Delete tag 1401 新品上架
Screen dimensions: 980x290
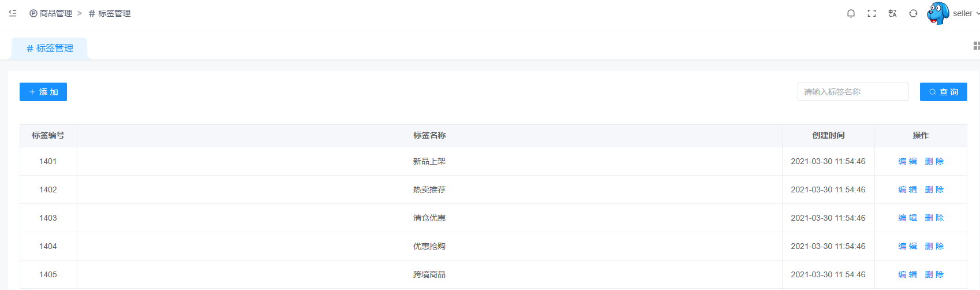[934, 161]
